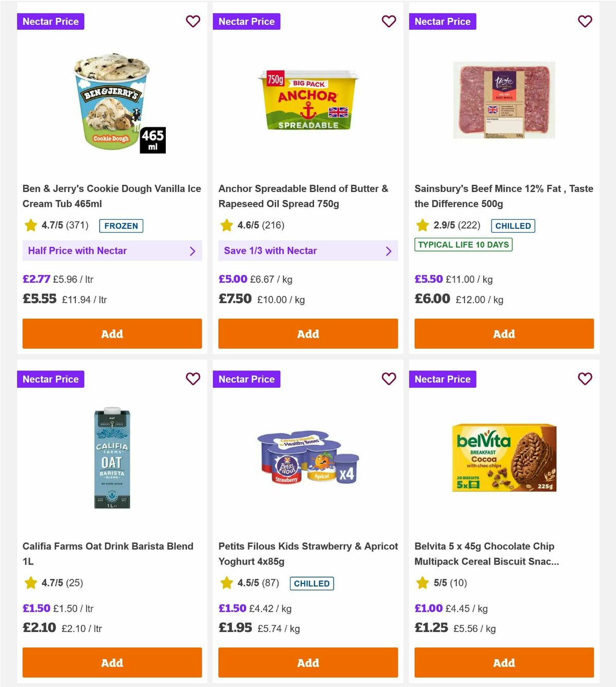Add Anchor Spreadable to the trolley
Image resolution: width=616 pixels, height=687 pixels.
[308, 334]
